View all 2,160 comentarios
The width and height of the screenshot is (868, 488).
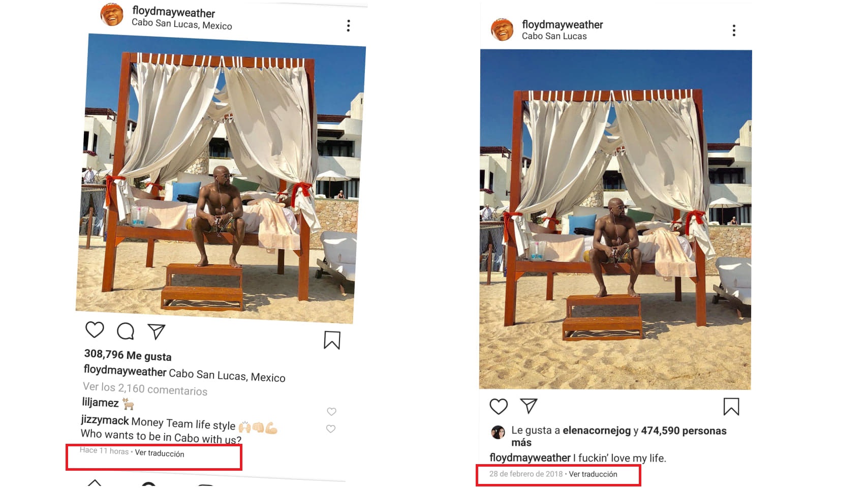coord(145,389)
